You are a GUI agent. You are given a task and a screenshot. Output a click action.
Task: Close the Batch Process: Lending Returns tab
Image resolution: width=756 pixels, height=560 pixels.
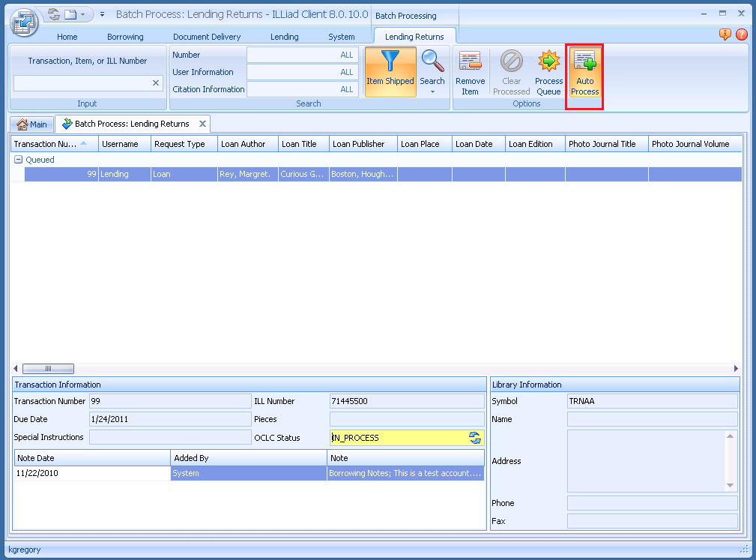coord(202,124)
